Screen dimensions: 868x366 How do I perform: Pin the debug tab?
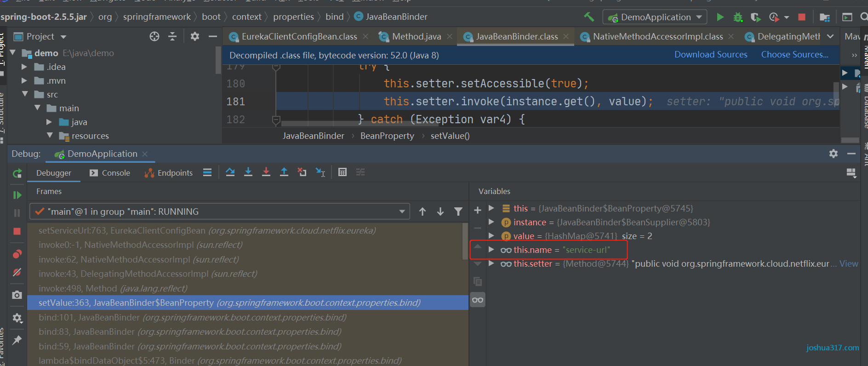(x=17, y=340)
